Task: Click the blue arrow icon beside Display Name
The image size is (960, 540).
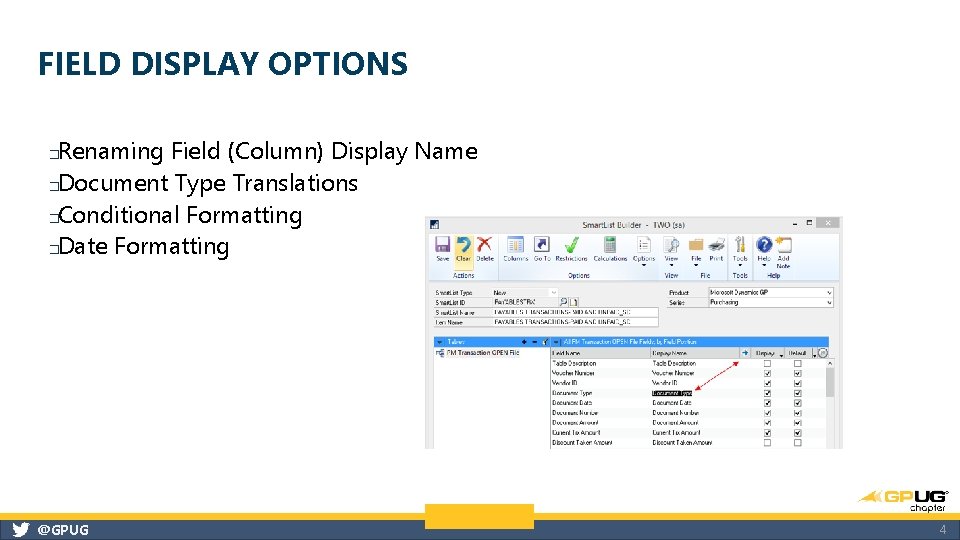Action: (x=745, y=353)
